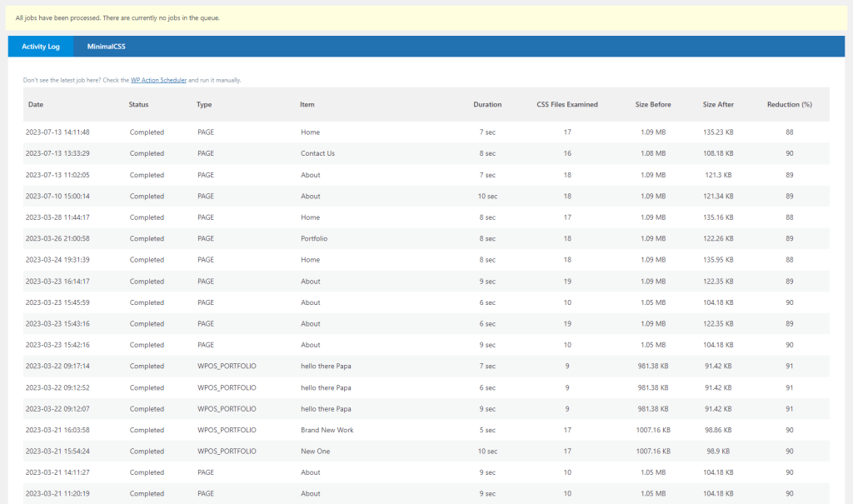Click the 2023-03-22 09:17:14 date entry
The height and width of the screenshot is (504, 853).
pos(57,366)
